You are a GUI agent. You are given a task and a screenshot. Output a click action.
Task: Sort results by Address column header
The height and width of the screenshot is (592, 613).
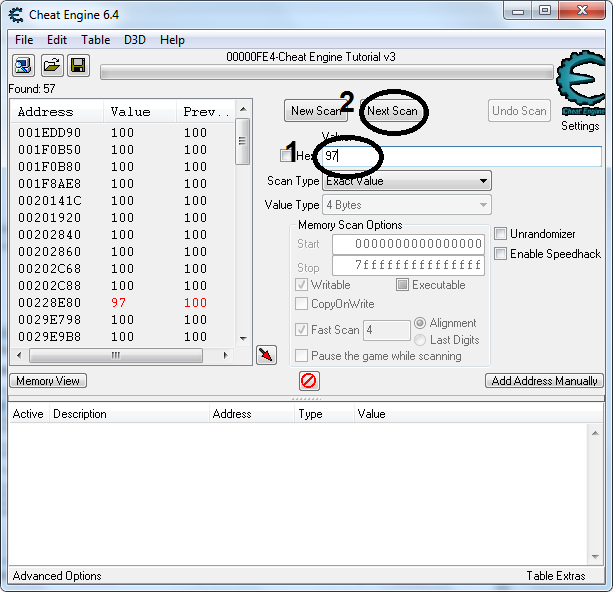[57, 112]
